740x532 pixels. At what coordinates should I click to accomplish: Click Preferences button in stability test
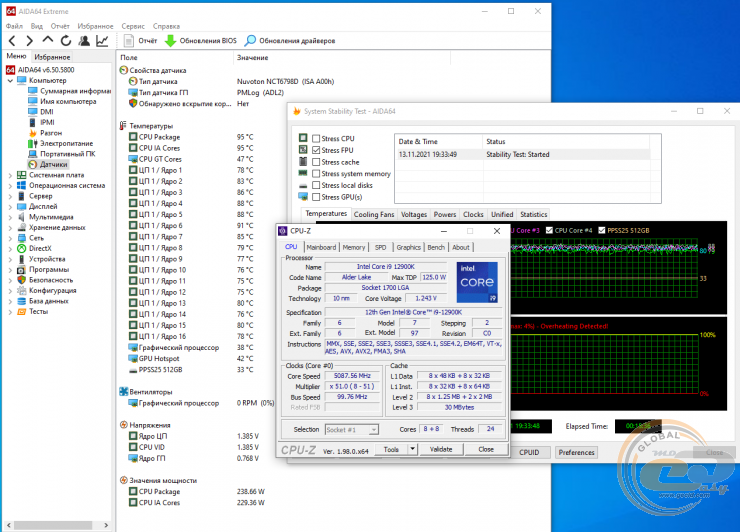[x=576, y=452]
